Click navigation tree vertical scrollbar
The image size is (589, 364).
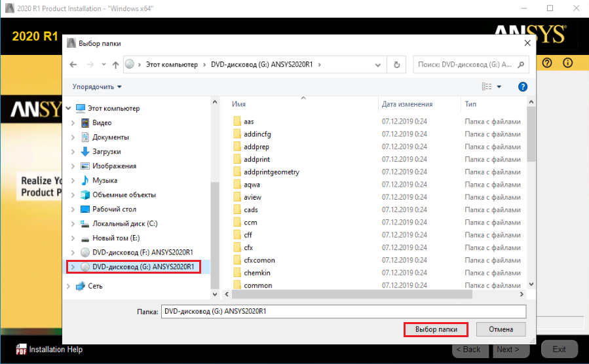pyautogui.click(x=215, y=235)
